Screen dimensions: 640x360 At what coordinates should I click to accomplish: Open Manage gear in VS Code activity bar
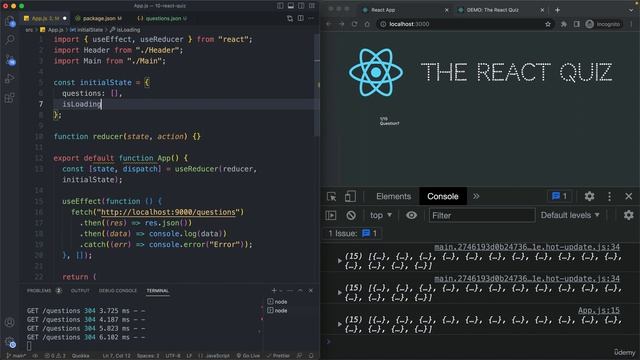point(10,342)
